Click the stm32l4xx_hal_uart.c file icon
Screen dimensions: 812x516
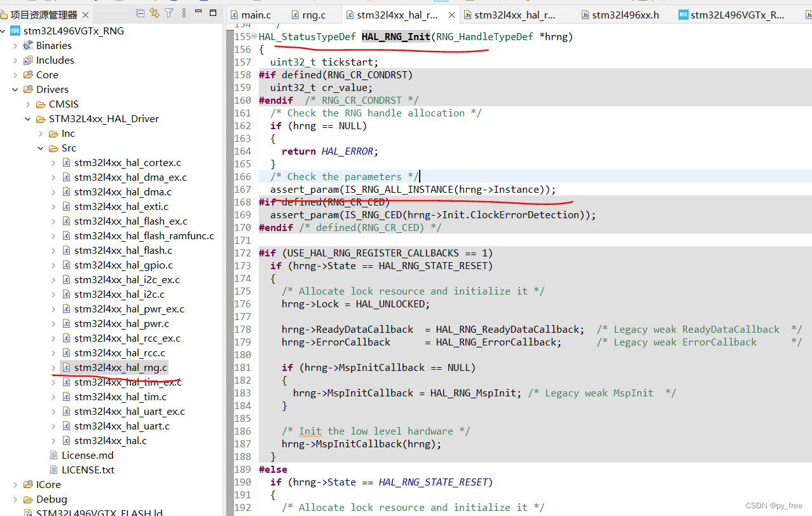tap(66, 426)
